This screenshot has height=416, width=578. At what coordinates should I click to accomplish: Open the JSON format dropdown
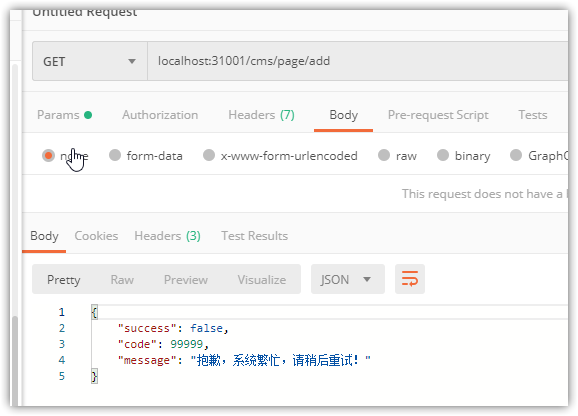[x=348, y=279]
